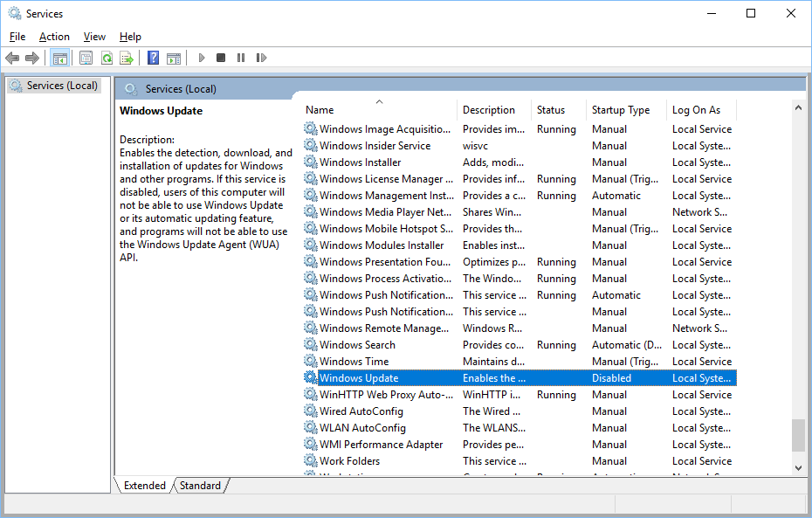Open the Properties toolbar icon
This screenshot has height=518, width=812.
[x=86, y=58]
